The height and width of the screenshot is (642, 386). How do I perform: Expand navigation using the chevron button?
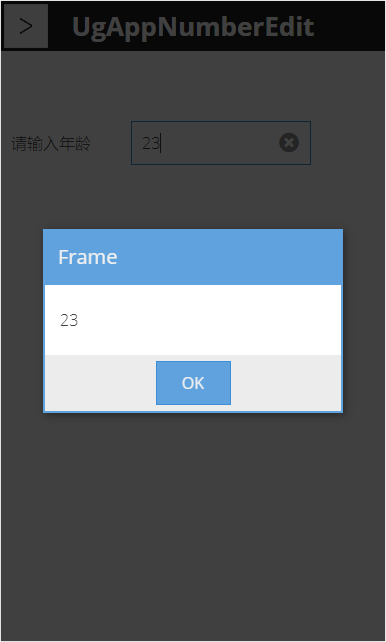pos(26,26)
